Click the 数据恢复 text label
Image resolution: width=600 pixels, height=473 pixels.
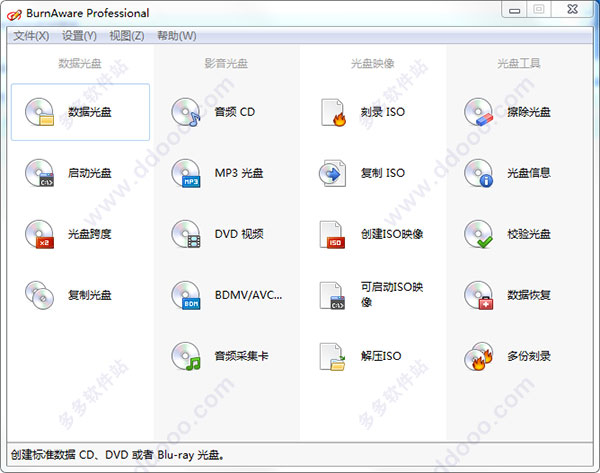529,295
